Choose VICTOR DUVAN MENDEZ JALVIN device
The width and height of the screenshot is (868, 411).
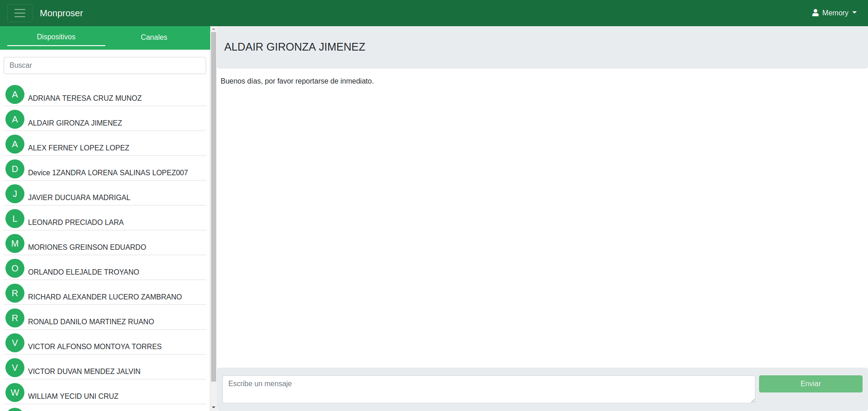84,371
